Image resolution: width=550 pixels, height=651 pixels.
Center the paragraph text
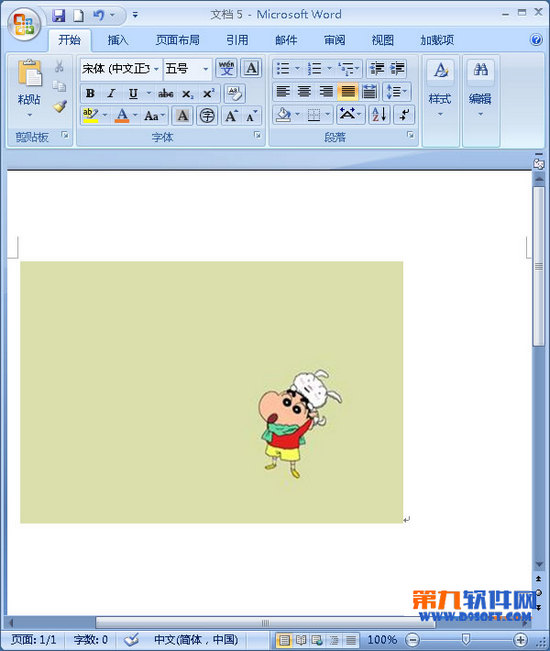point(304,92)
